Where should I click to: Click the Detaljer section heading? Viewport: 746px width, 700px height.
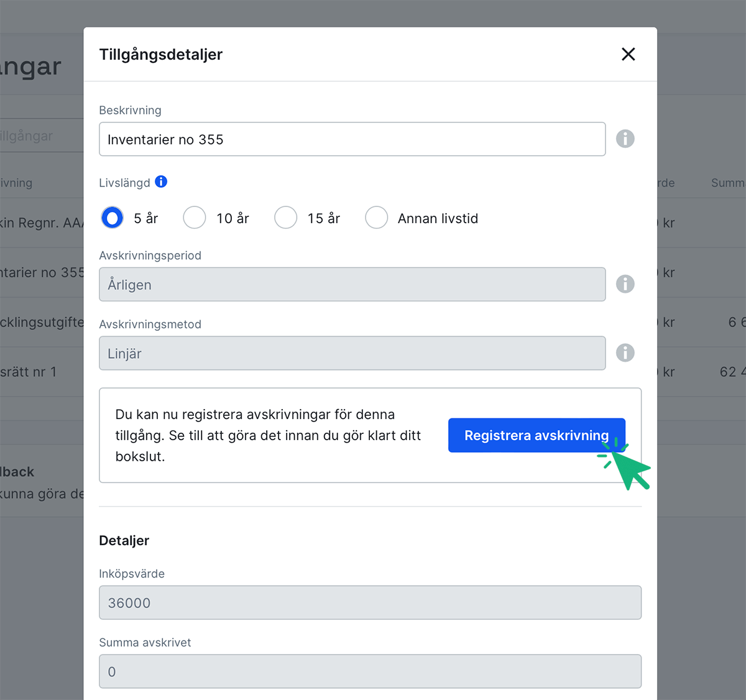[124, 540]
